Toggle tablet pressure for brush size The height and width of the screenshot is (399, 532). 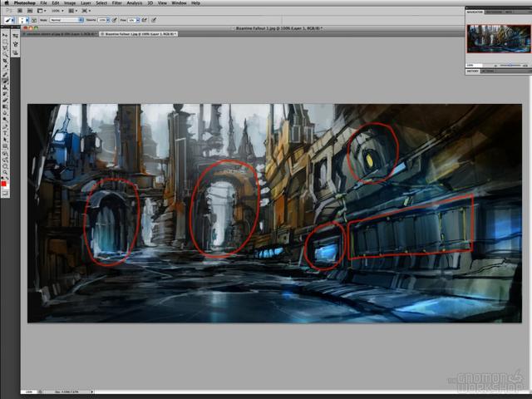[x=154, y=20]
